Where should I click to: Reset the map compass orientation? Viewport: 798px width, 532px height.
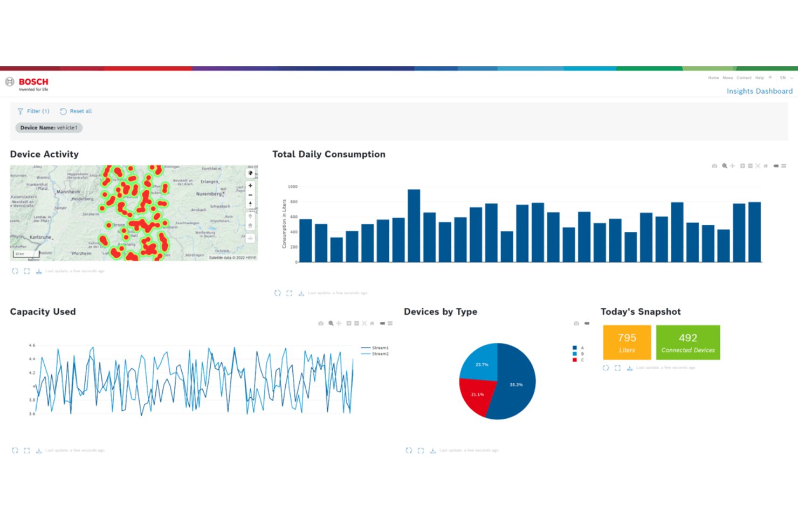[x=250, y=204]
